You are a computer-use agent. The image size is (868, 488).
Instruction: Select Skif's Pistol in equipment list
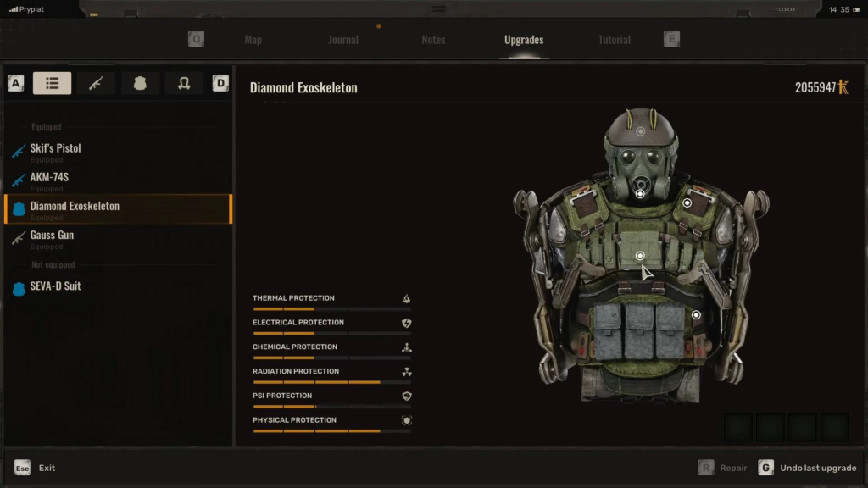(56, 149)
